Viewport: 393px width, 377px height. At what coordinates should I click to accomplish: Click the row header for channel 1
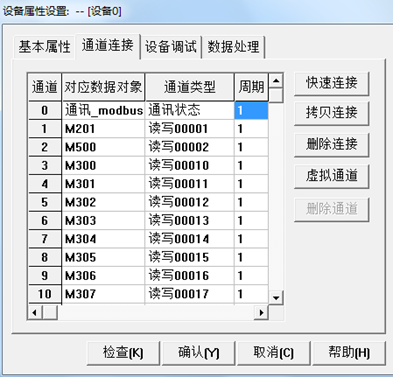tap(45, 129)
